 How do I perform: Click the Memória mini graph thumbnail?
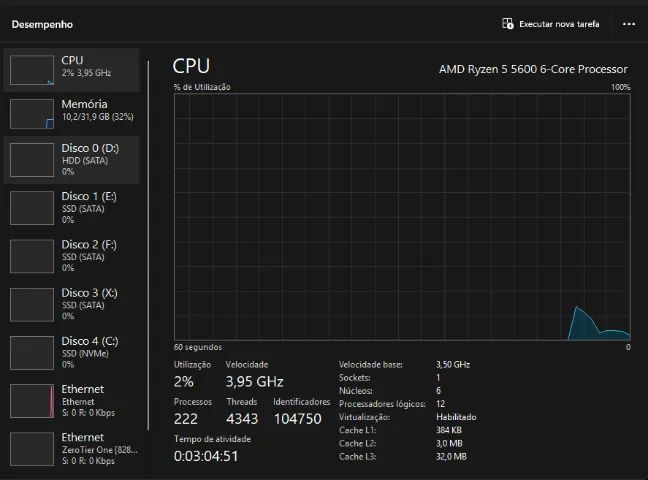click(x=32, y=114)
